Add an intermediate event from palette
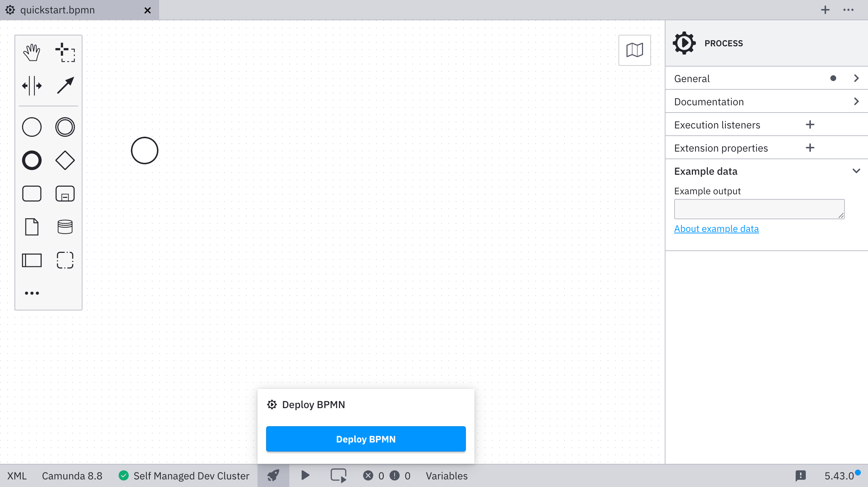Screen dimensions: 868x487 coord(65,127)
